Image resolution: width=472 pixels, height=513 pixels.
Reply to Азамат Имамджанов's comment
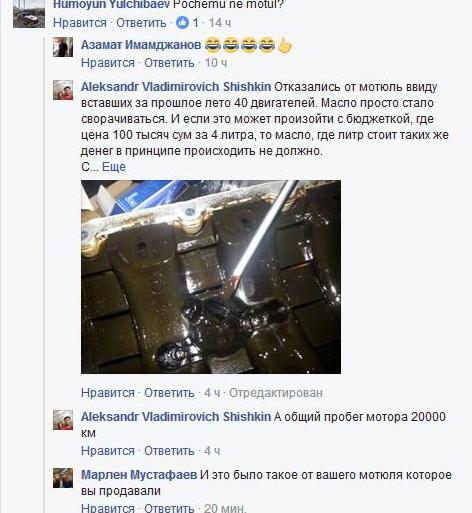[169, 63]
